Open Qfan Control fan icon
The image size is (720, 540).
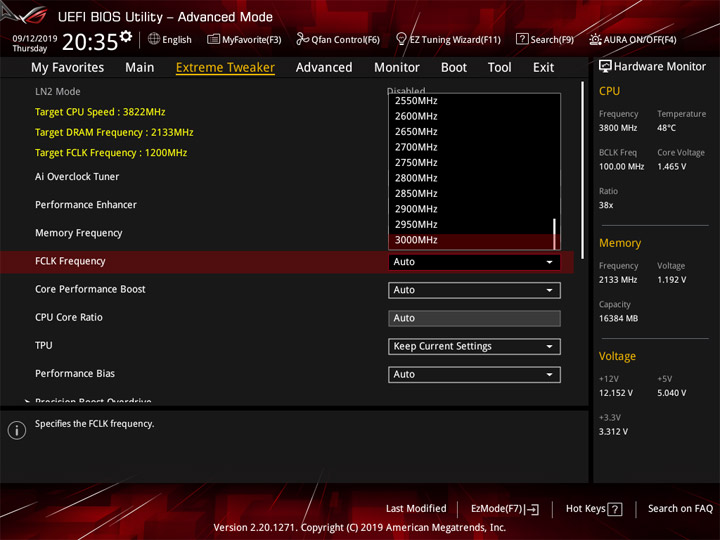coord(302,39)
